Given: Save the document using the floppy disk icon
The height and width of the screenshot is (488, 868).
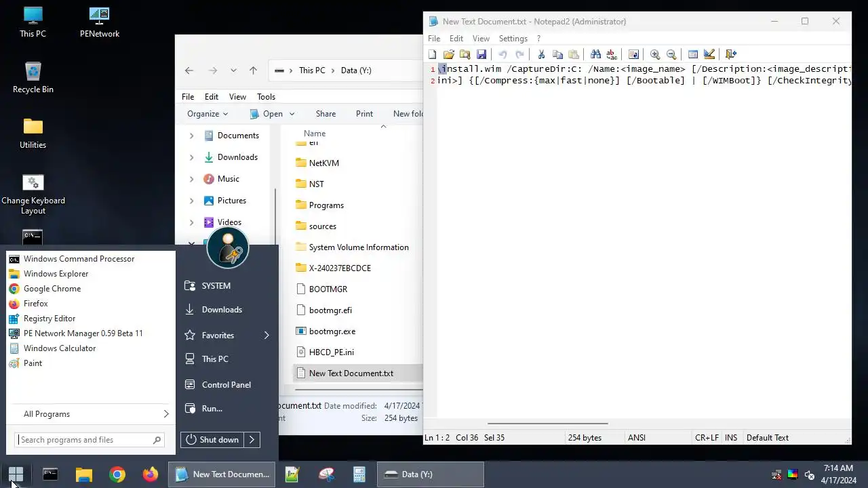Looking at the screenshot, I should click(481, 54).
